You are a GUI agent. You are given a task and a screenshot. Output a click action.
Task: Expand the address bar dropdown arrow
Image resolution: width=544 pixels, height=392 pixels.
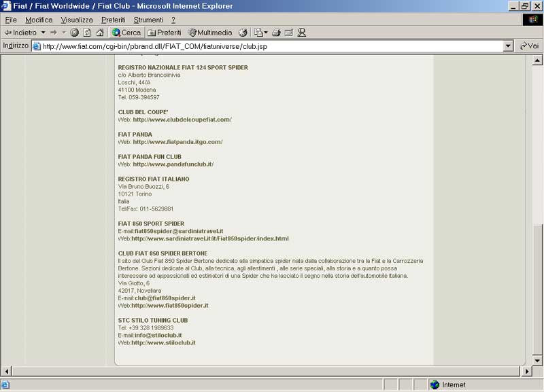pyautogui.click(x=508, y=46)
